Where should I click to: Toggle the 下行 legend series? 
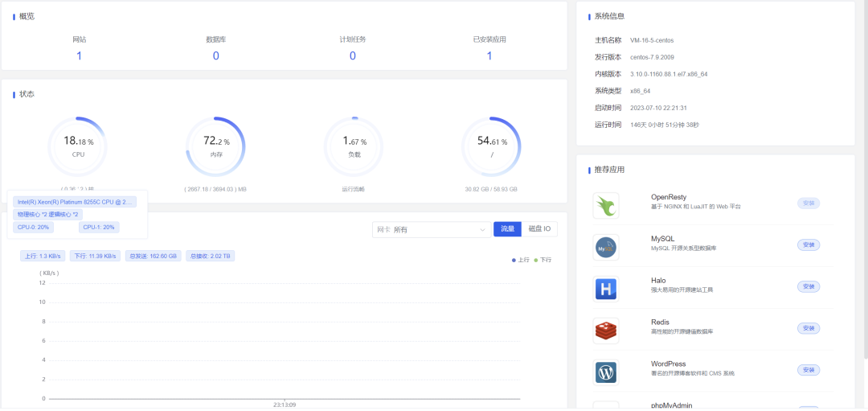click(542, 259)
